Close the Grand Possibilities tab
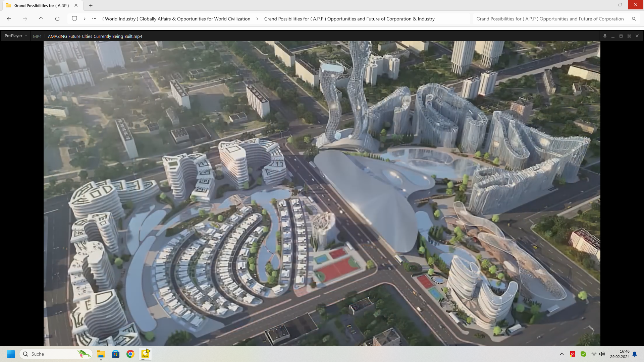The image size is (644, 362). (x=76, y=5)
